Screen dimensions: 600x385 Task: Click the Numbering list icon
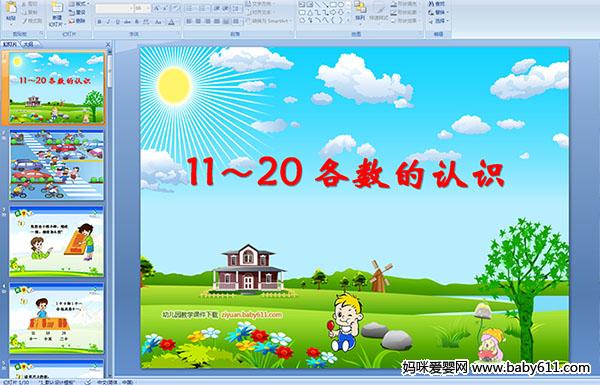(x=202, y=8)
